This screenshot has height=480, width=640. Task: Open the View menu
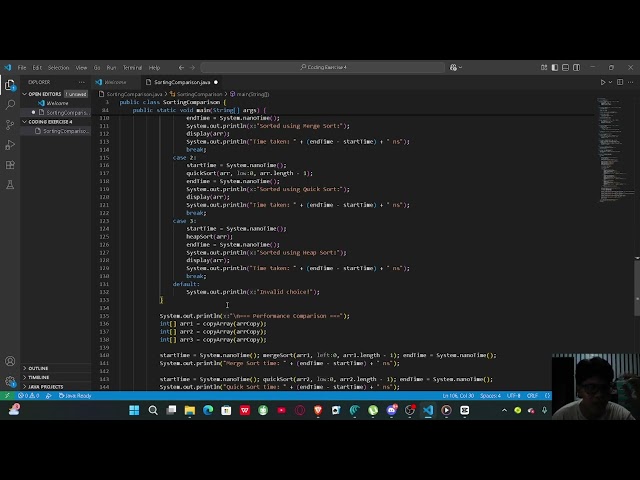[81, 68]
